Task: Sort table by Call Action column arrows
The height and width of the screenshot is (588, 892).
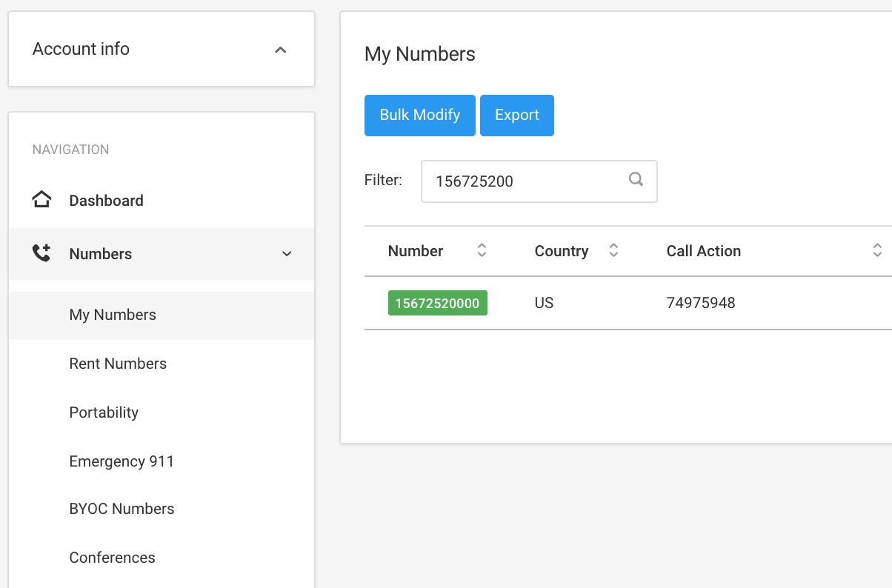Action: tap(877, 251)
